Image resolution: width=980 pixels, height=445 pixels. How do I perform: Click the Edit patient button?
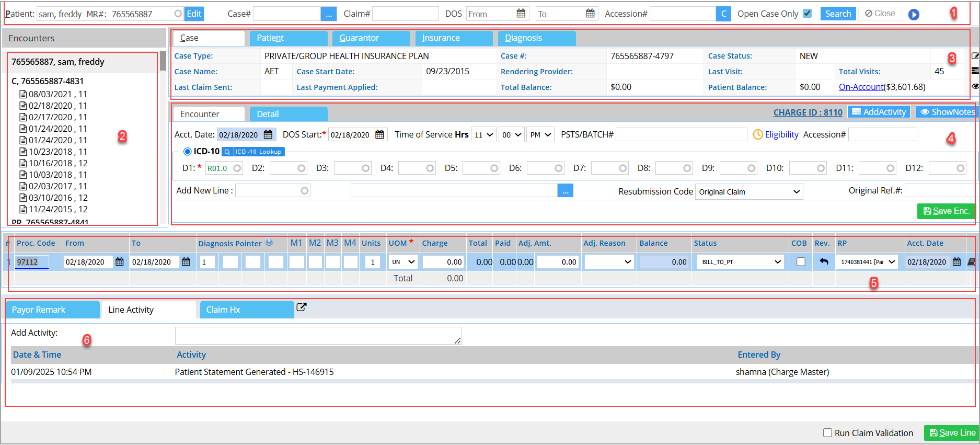click(x=194, y=14)
